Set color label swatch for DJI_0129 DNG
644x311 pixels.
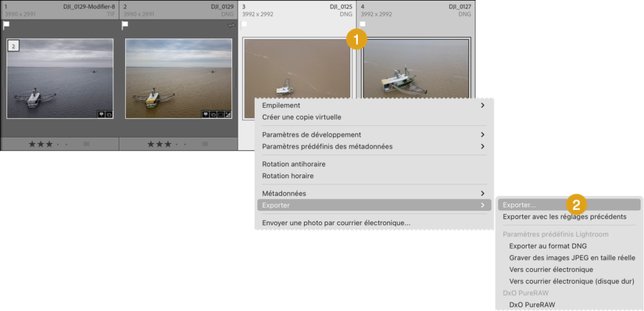(205, 144)
